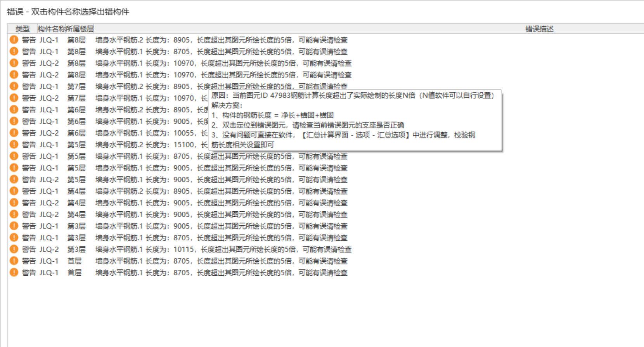Screen dimensions: 644x347
Task: Click 警告 type cell in JLQ-2 第3层 row
Action: pos(29,249)
